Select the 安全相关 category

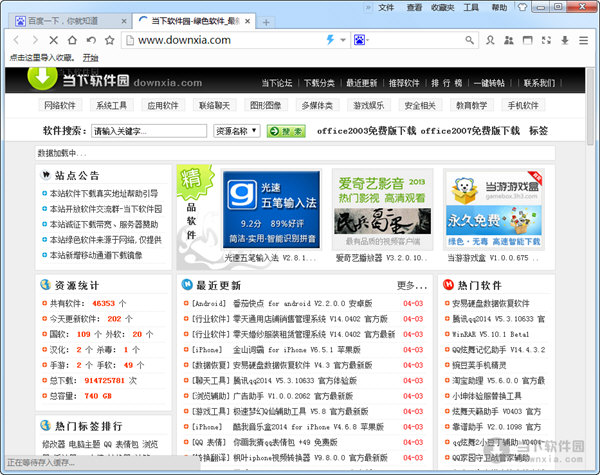(x=420, y=105)
